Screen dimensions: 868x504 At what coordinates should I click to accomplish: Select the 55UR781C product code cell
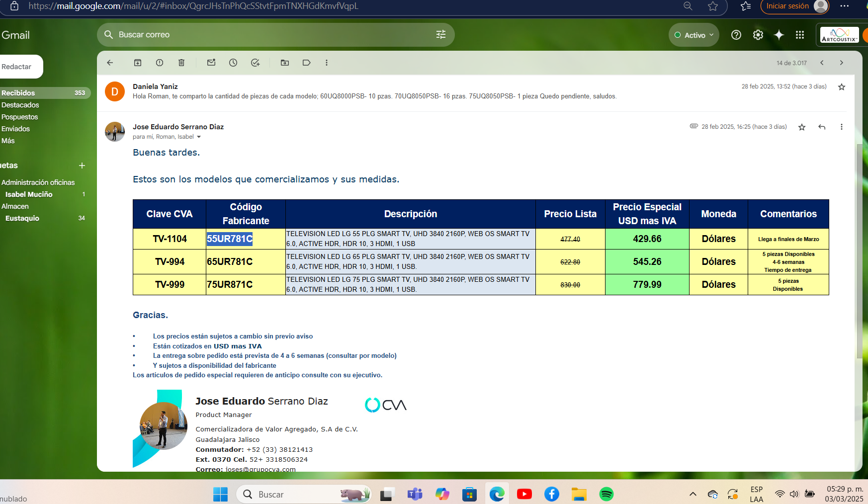click(x=246, y=239)
